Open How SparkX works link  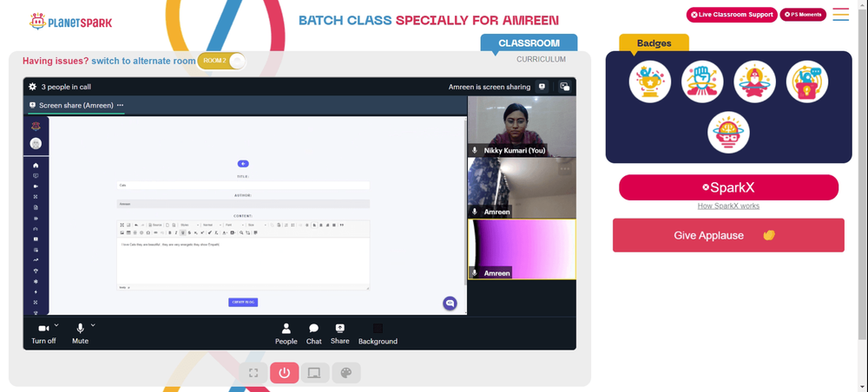tap(728, 206)
